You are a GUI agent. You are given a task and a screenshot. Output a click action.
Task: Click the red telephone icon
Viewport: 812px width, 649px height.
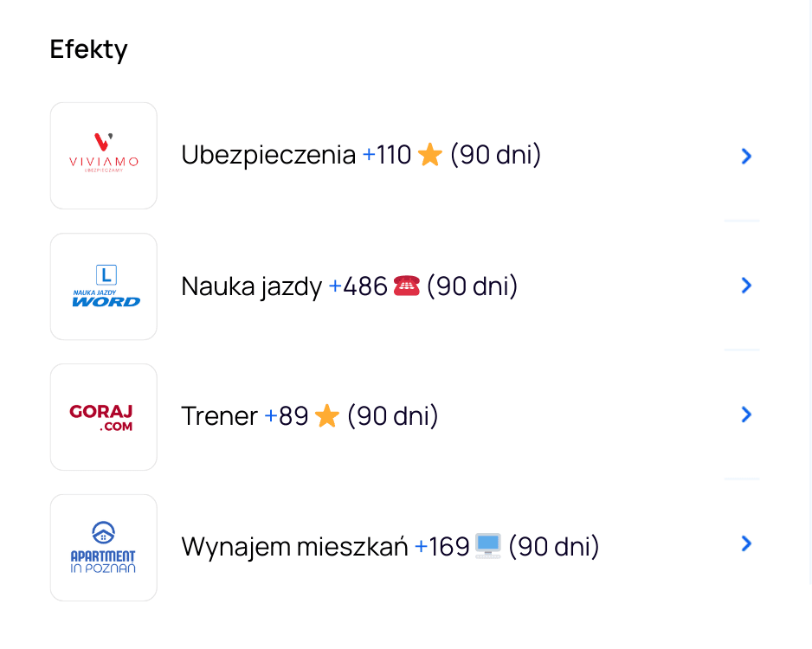[406, 286]
